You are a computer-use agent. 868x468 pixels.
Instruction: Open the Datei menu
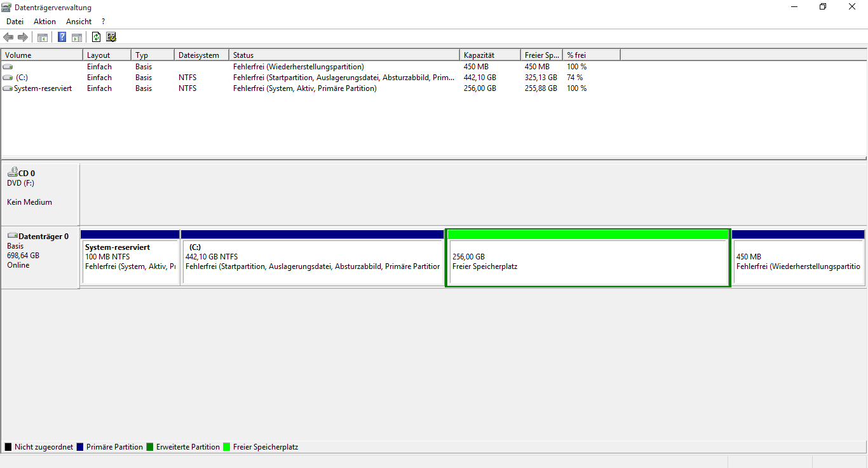[x=15, y=22]
